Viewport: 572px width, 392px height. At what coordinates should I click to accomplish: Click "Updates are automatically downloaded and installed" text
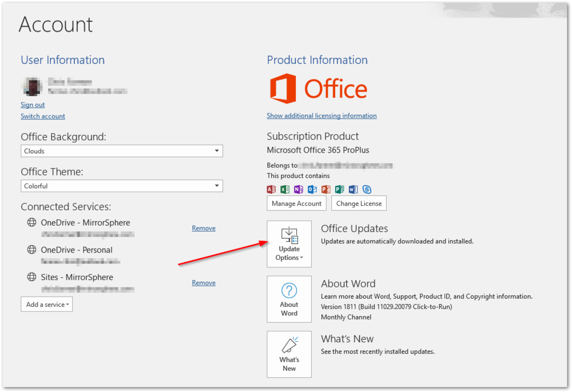coord(397,241)
